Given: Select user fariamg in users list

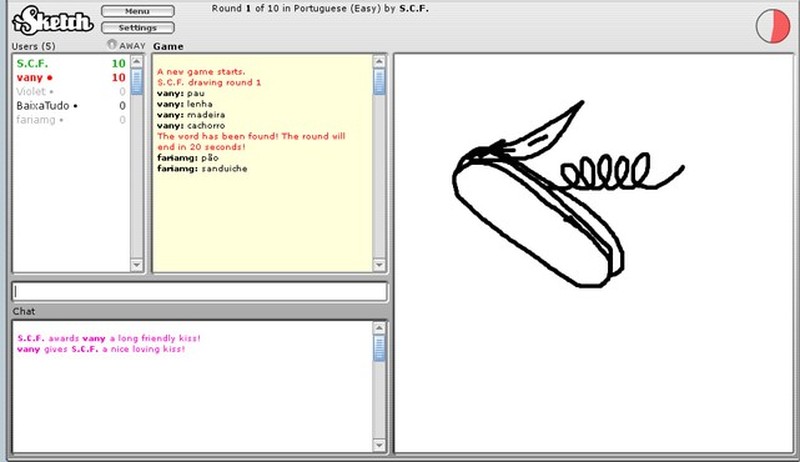Looking at the screenshot, I should (39, 120).
